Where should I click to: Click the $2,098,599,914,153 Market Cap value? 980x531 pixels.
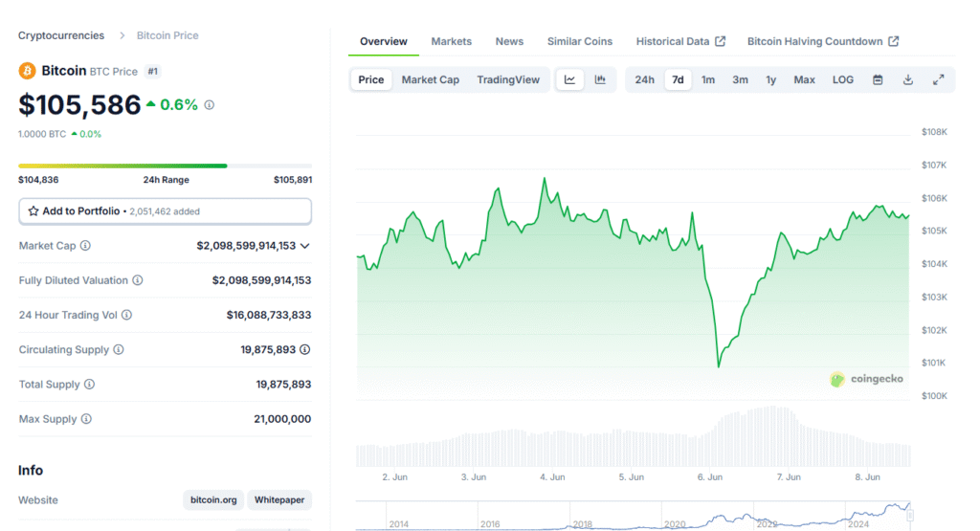(246, 246)
